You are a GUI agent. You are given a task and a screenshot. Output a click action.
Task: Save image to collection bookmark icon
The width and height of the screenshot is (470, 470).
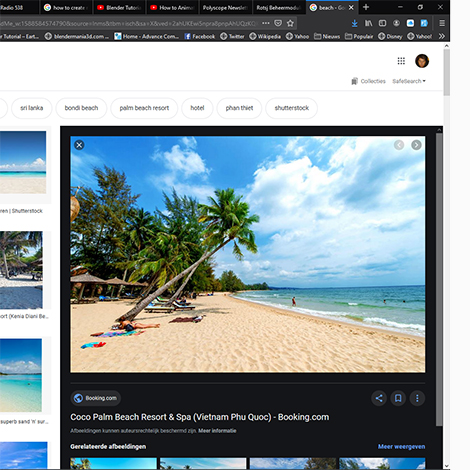[x=398, y=398]
